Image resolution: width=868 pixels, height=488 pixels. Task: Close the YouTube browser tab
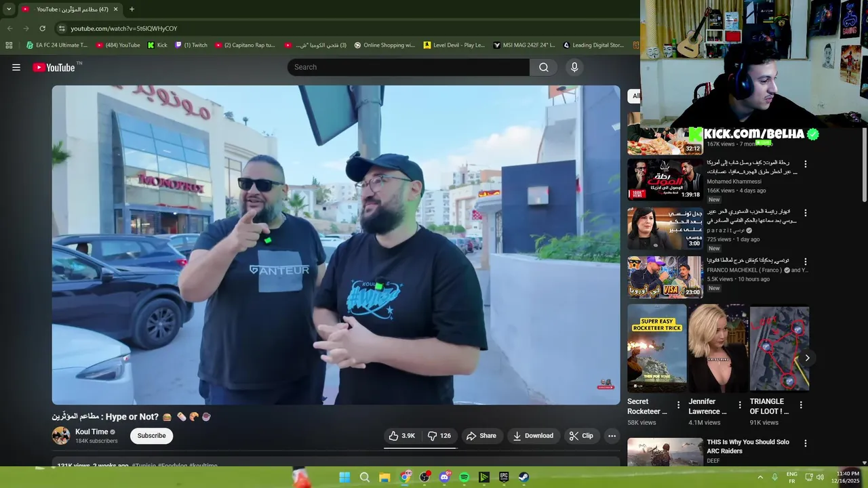[x=115, y=9]
